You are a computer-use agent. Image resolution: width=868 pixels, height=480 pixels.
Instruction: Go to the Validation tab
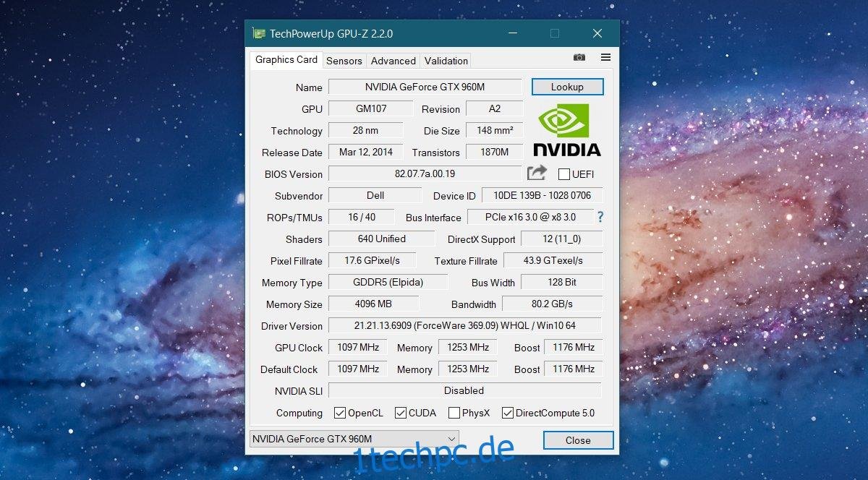pyautogui.click(x=446, y=61)
